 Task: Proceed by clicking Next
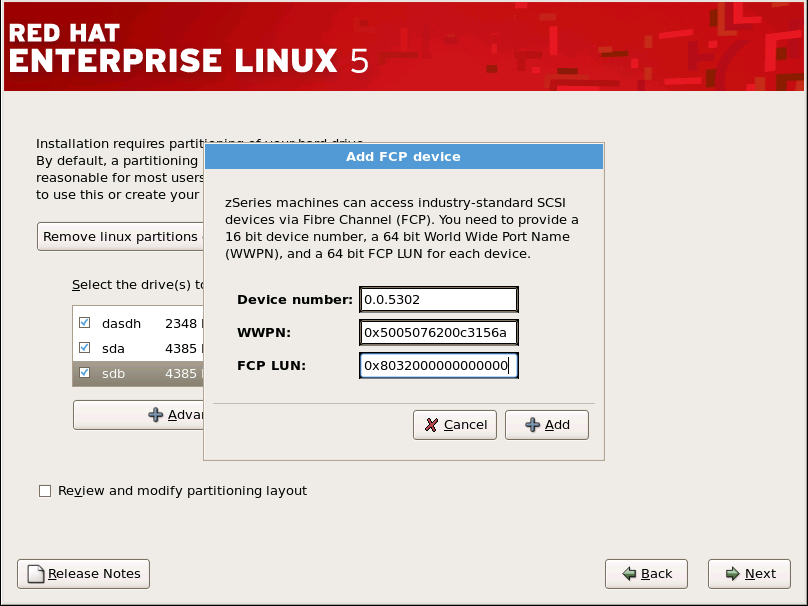tap(748, 573)
